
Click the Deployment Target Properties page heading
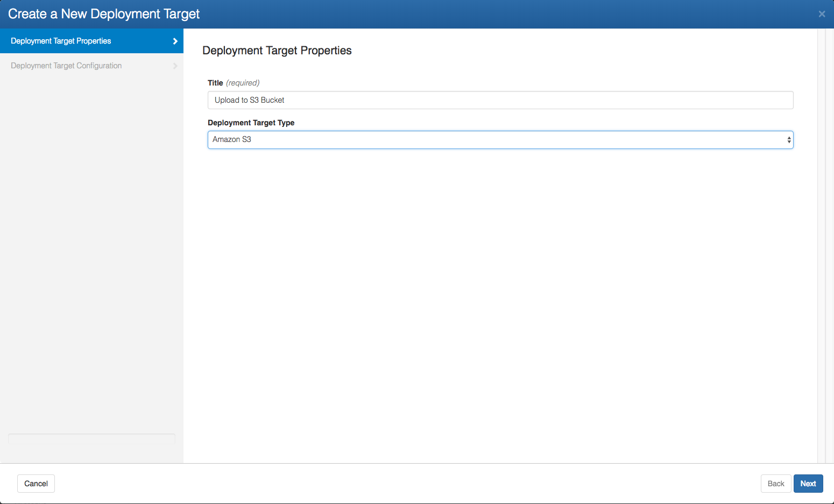pyautogui.click(x=277, y=51)
